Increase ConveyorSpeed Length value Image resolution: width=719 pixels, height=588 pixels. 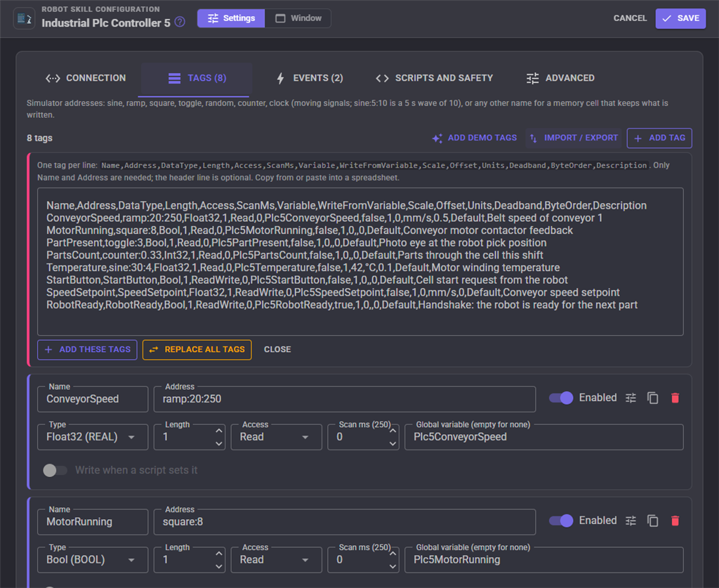(x=219, y=431)
